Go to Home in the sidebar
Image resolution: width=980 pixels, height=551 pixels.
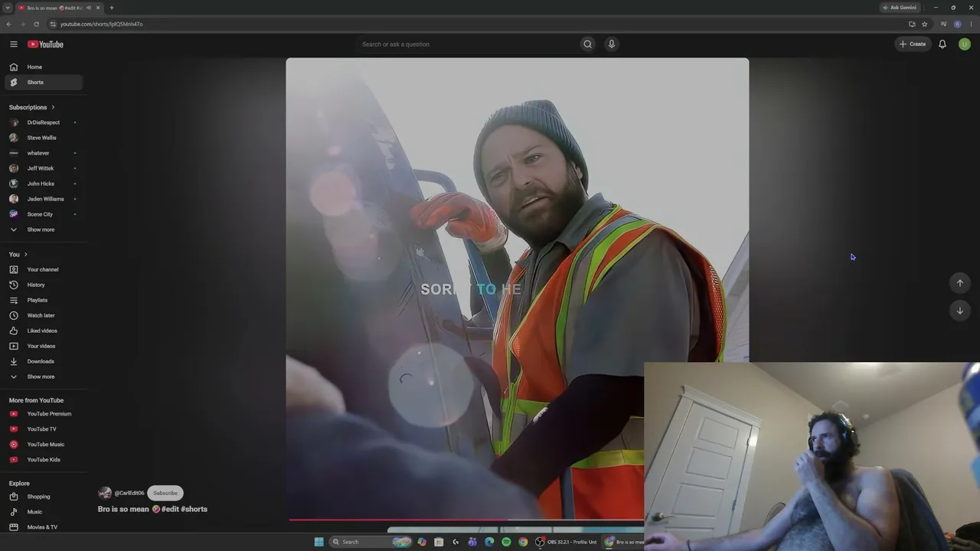click(x=43, y=67)
